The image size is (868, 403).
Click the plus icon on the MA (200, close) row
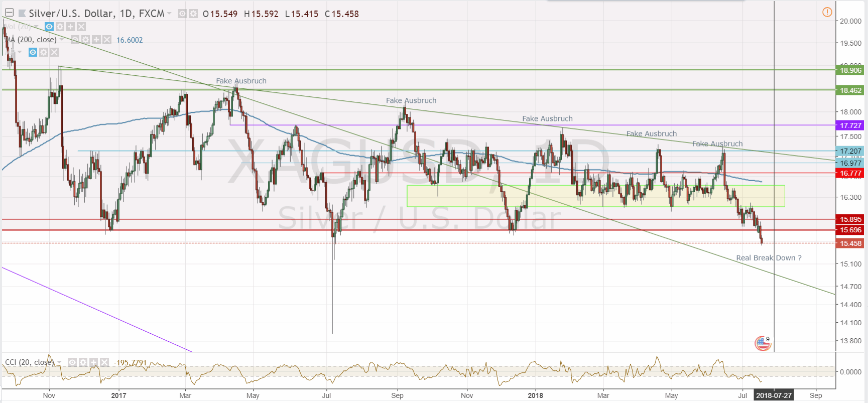coord(96,40)
